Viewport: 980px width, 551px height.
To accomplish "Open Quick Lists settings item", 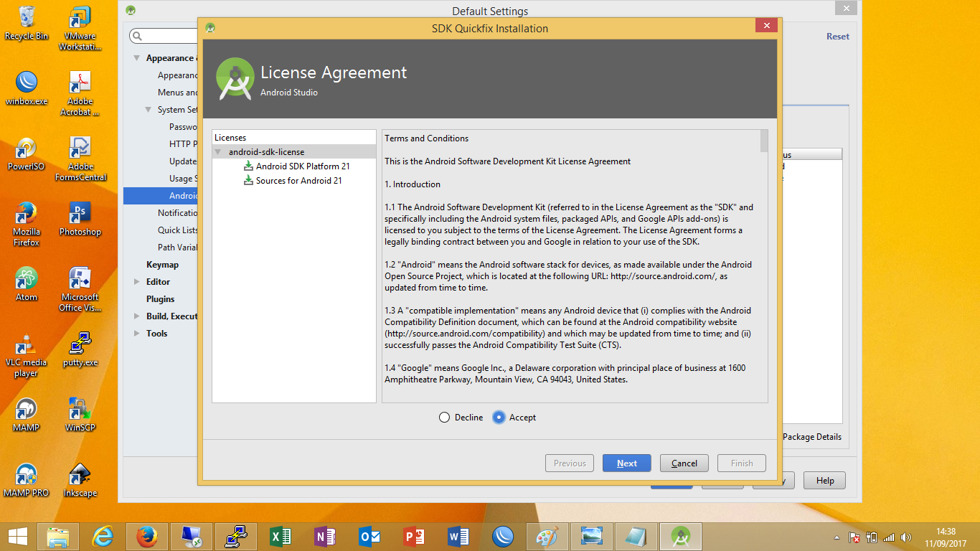I will (178, 230).
